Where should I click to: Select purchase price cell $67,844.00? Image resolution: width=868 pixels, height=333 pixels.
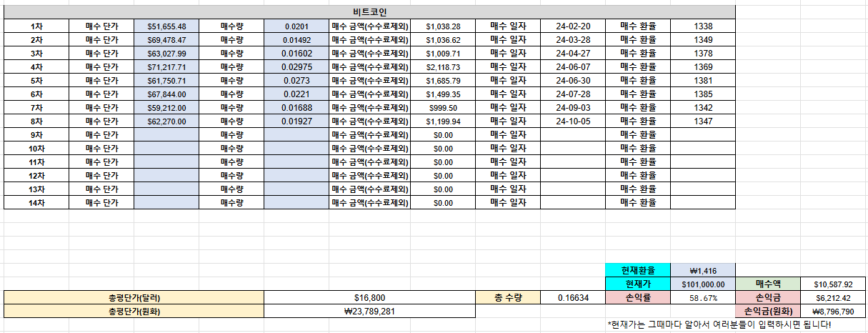[x=166, y=94]
